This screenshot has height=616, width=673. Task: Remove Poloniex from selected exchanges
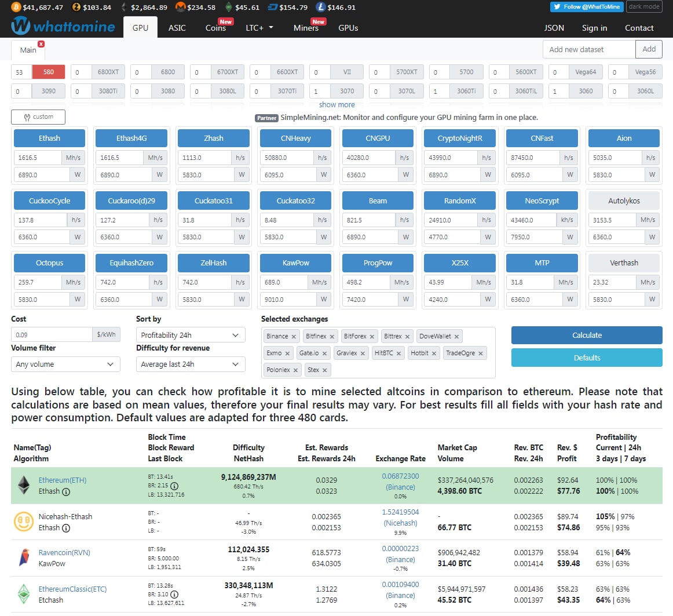coord(295,370)
